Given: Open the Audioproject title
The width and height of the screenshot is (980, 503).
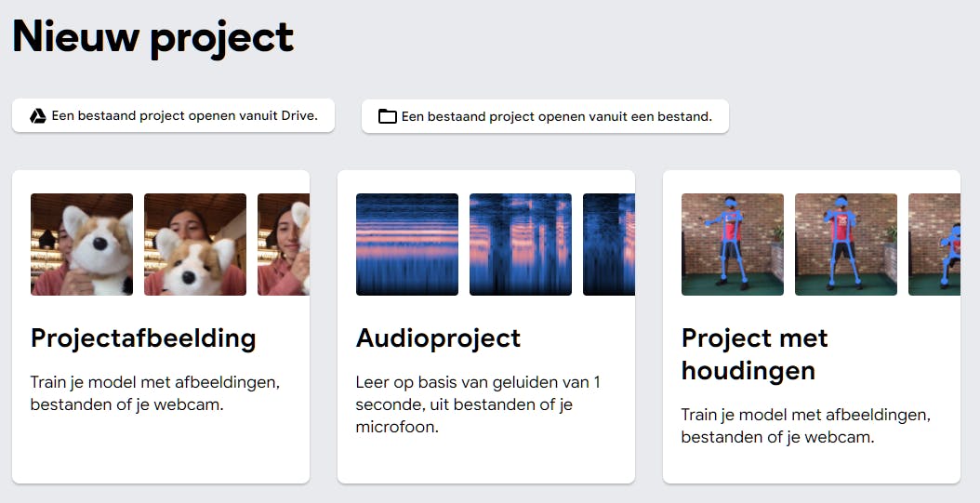Looking at the screenshot, I should coord(439,338).
